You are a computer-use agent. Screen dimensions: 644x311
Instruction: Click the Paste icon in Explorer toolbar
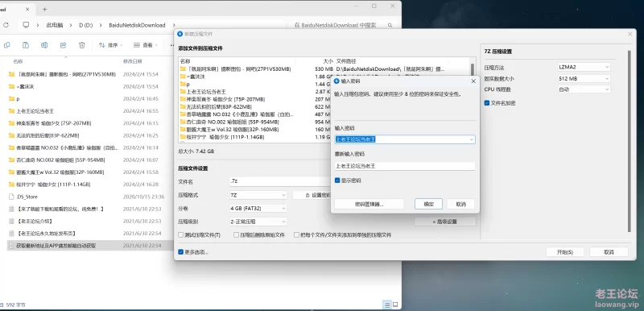(26, 45)
